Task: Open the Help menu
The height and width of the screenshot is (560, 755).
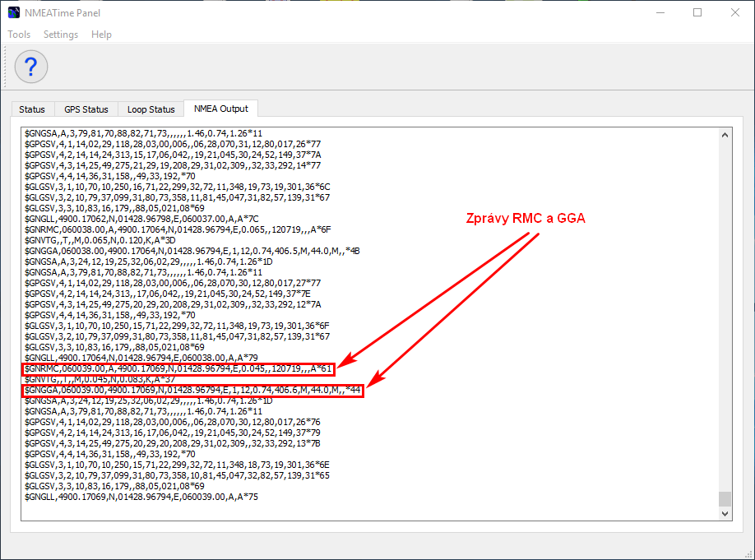Action: pyautogui.click(x=101, y=35)
